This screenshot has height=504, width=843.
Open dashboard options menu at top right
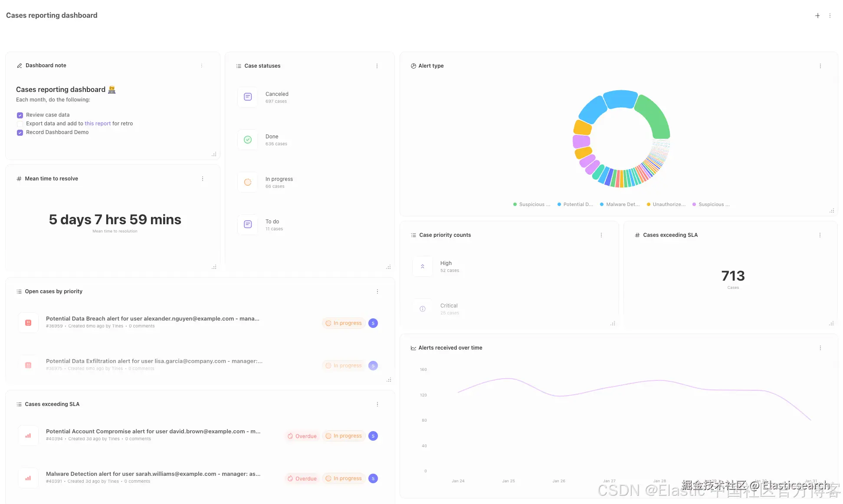click(830, 16)
